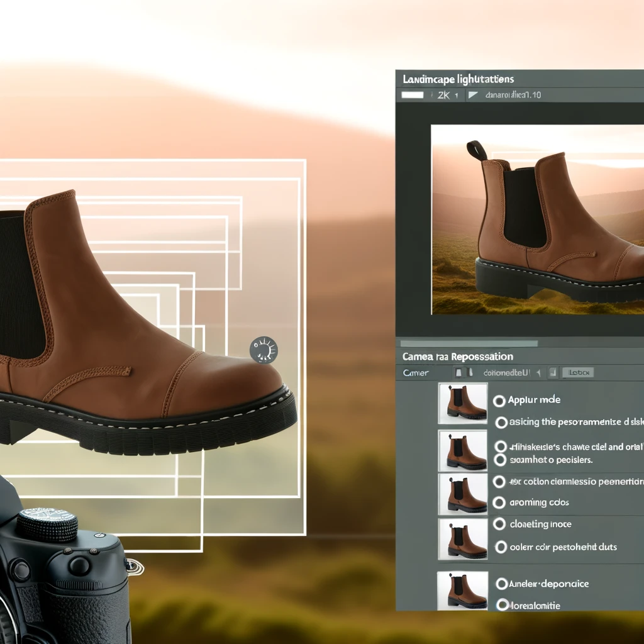Image resolution: width=644 pixels, height=644 pixels.
Task: Select the 'soamhet o pecislers' radio option
Action: tap(500, 460)
